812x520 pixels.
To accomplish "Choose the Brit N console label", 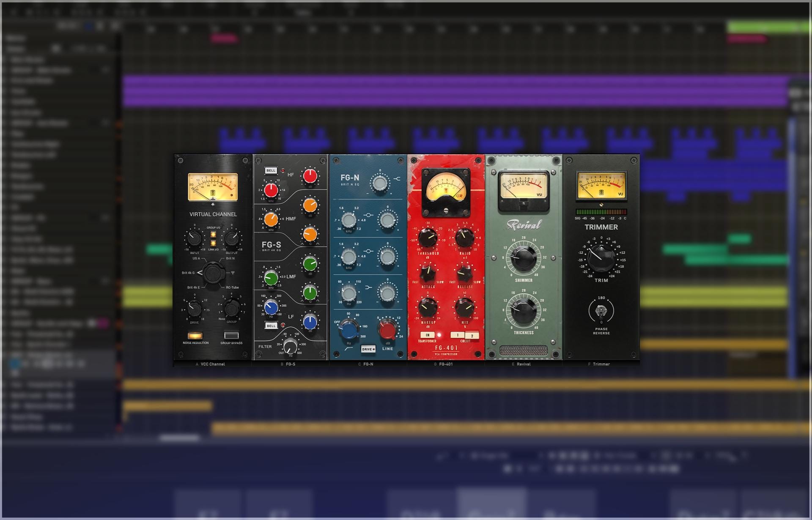I will tap(230, 258).
